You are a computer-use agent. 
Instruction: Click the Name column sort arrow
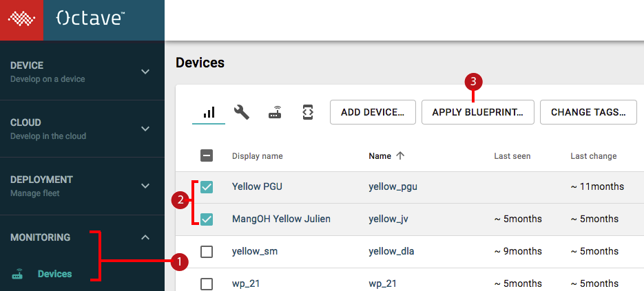[400, 156]
